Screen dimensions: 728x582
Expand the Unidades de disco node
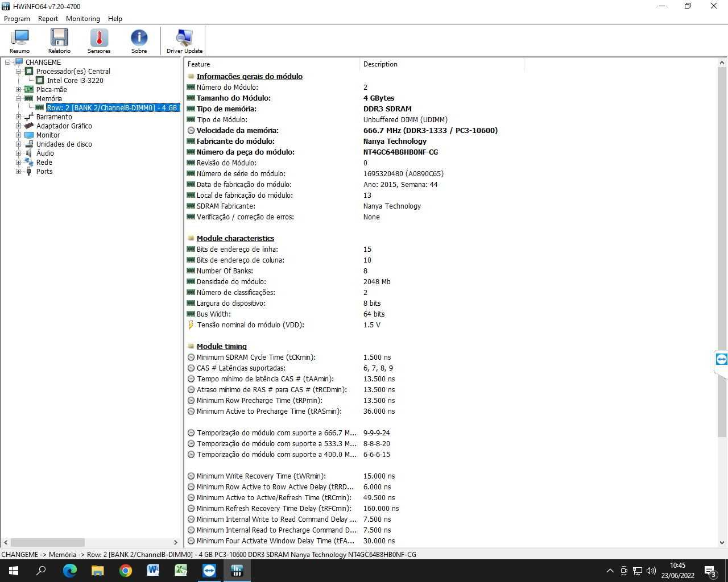19,144
